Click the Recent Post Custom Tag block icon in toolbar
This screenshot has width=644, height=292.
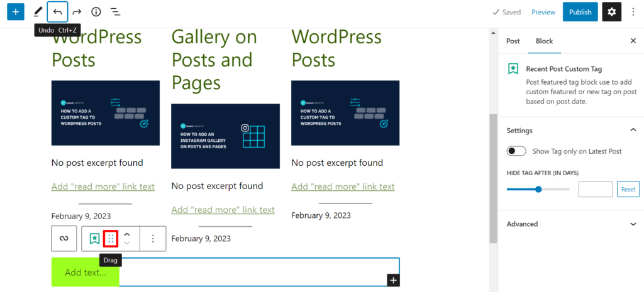95,238
